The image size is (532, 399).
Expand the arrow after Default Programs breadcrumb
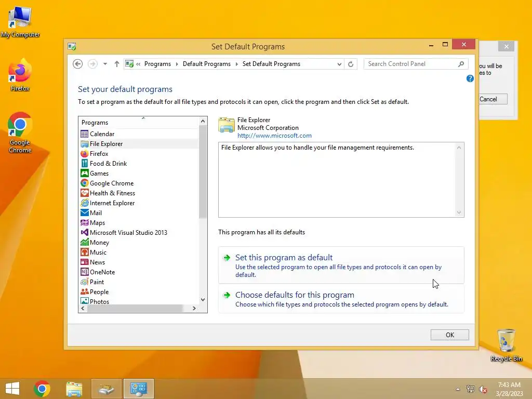click(x=236, y=64)
